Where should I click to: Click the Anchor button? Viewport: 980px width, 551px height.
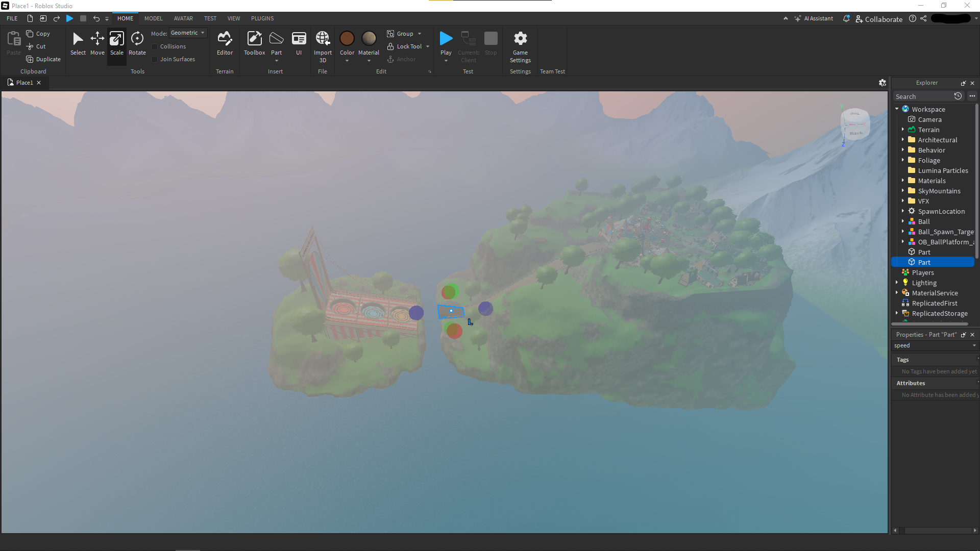coord(401,59)
